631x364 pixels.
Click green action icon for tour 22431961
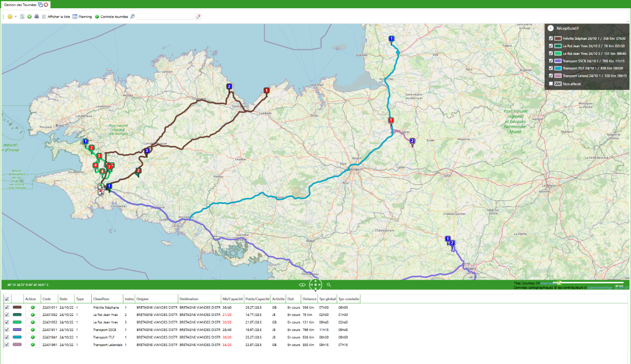click(33, 345)
